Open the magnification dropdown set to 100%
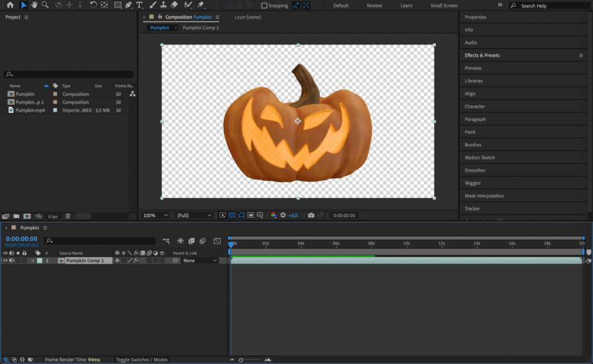This screenshot has width=593, height=364. point(154,215)
